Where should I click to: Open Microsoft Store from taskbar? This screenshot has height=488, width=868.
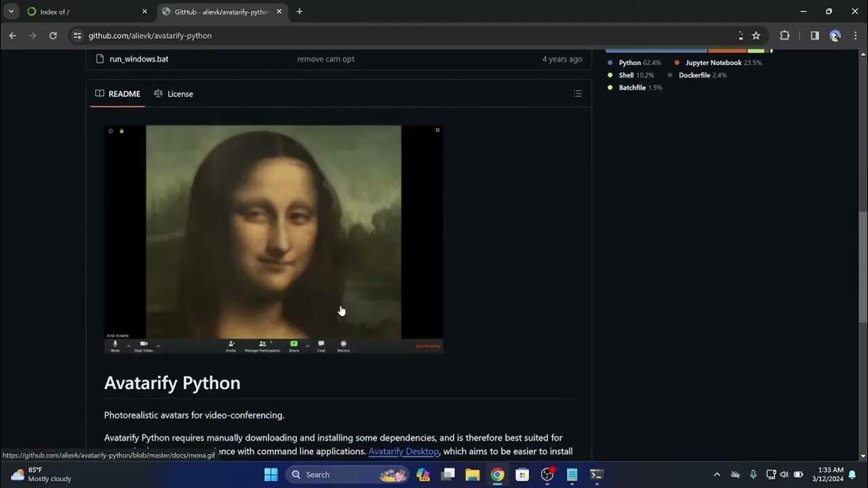click(x=522, y=474)
